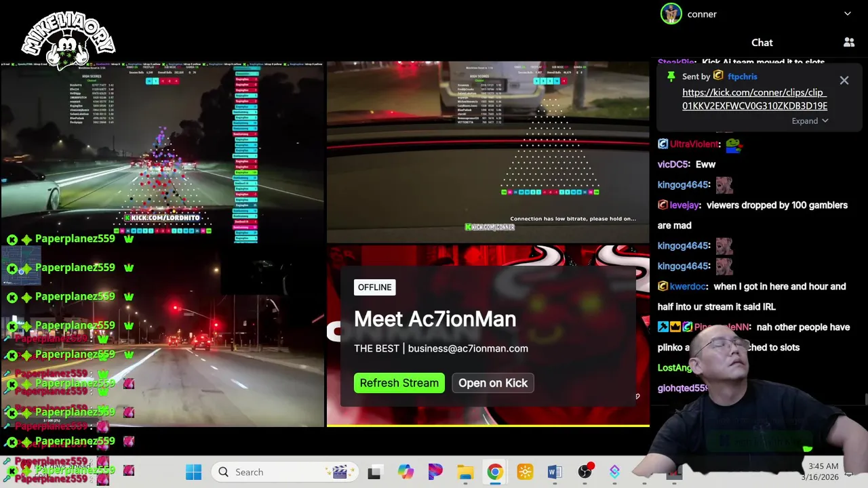This screenshot has height=488, width=868.
Task: Click the KICK.COM/CONNER stream overlay label
Action: [x=490, y=227]
